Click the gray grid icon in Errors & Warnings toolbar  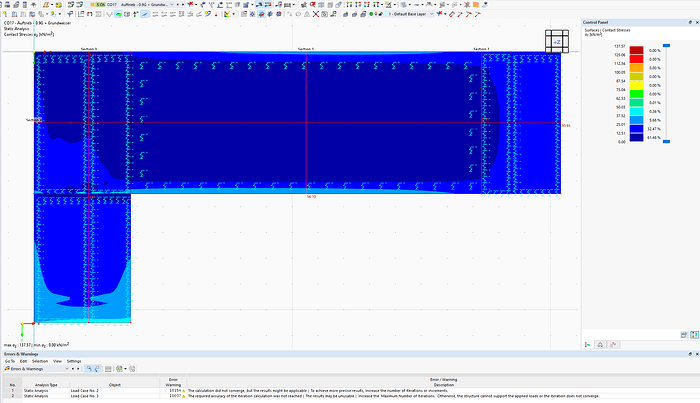tap(108, 369)
